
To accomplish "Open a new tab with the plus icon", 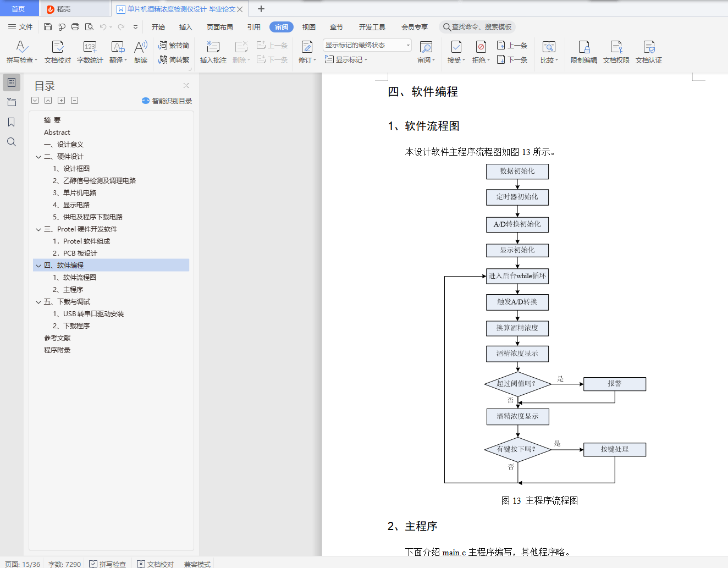I will click(261, 9).
